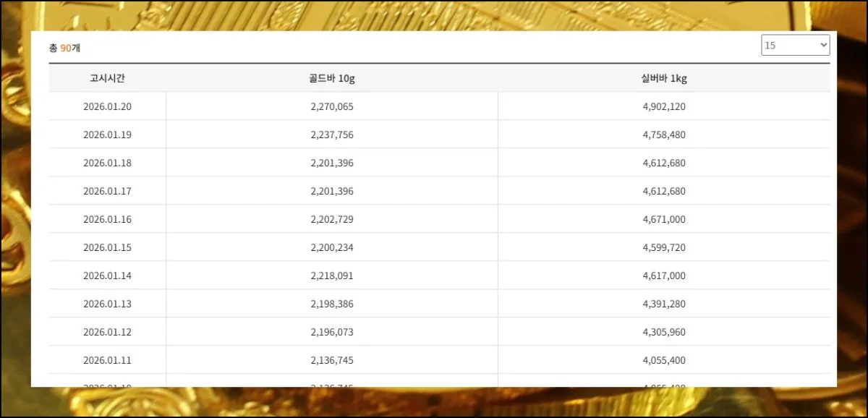Select the 2026.01.15 date cell
Image resolution: width=868 pixels, height=418 pixels.
pos(107,247)
